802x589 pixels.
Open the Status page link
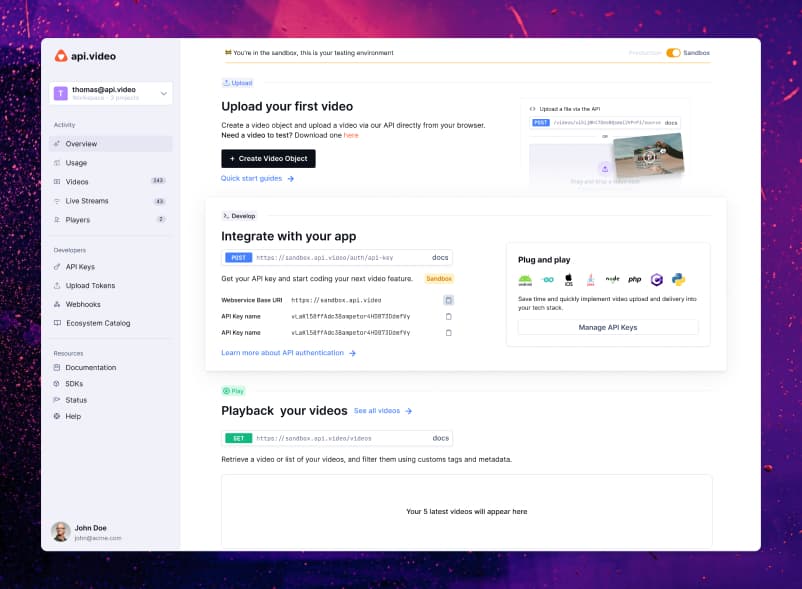point(76,400)
